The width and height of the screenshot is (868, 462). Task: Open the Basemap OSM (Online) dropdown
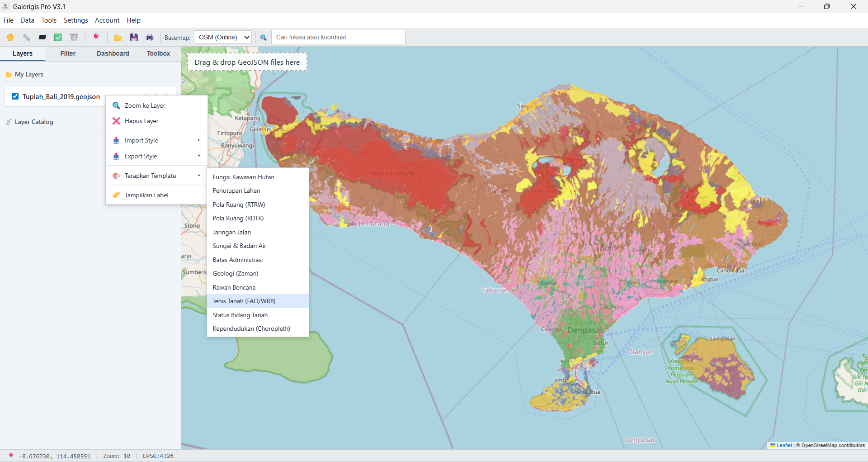tap(223, 37)
